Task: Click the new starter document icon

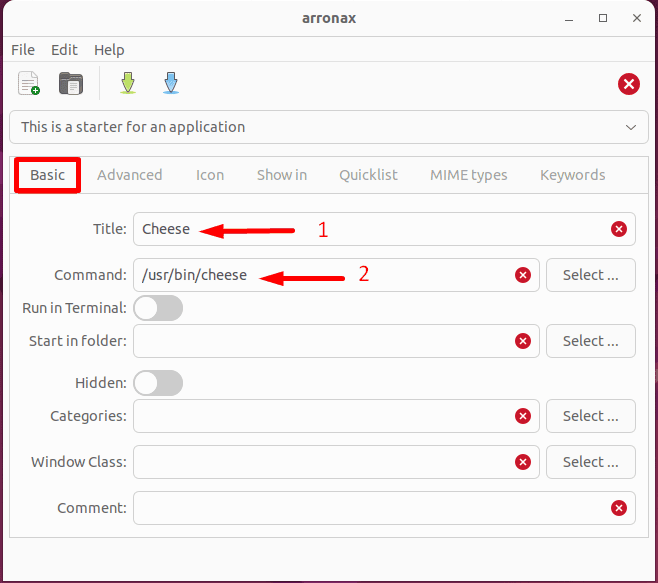Action: point(29,84)
